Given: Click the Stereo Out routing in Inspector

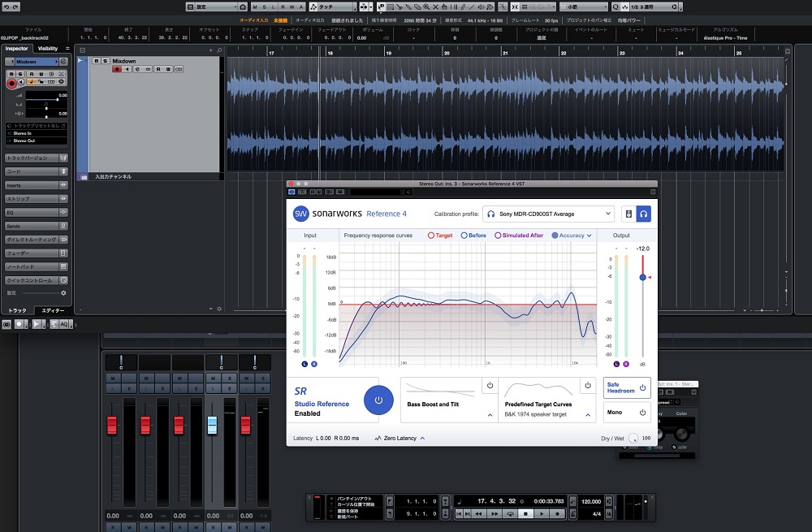Looking at the screenshot, I should pyautogui.click(x=37, y=141).
